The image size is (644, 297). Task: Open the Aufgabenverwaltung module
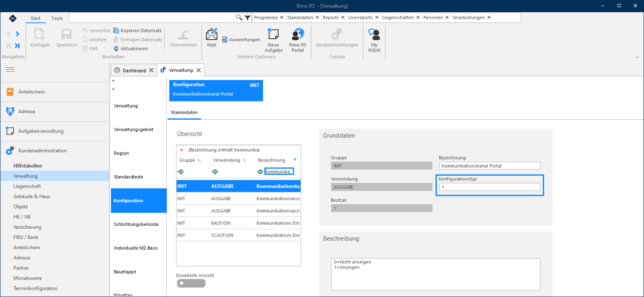55,131
